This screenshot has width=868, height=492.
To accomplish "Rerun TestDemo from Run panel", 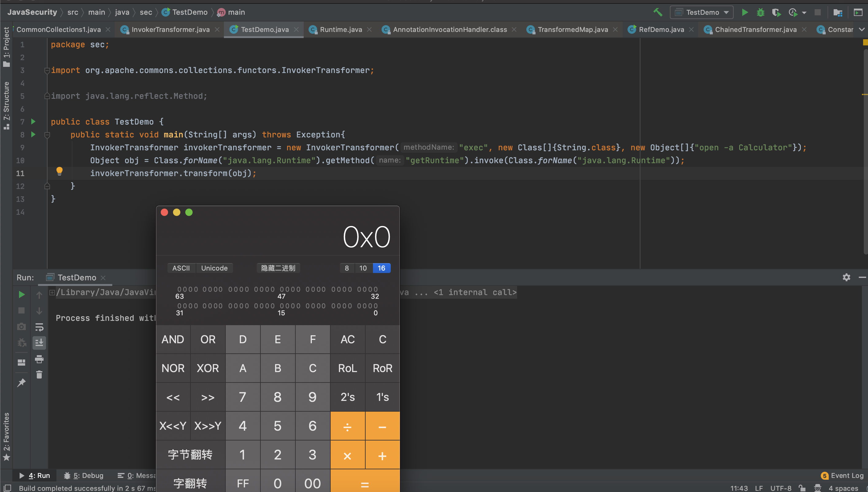I will pyautogui.click(x=21, y=295).
